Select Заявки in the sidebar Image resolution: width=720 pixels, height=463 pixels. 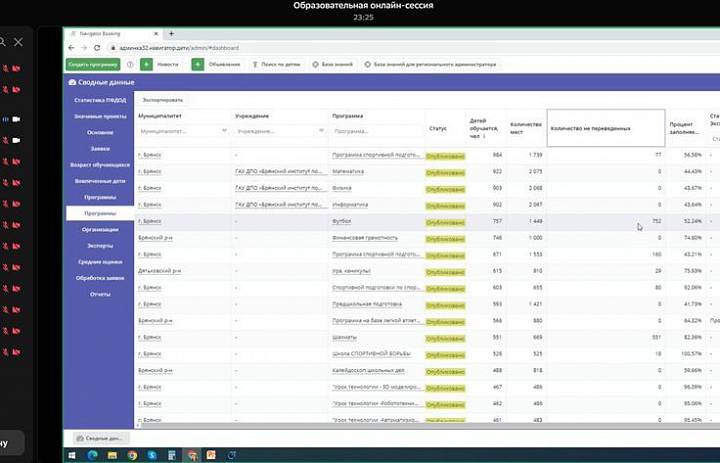click(x=100, y=148)
